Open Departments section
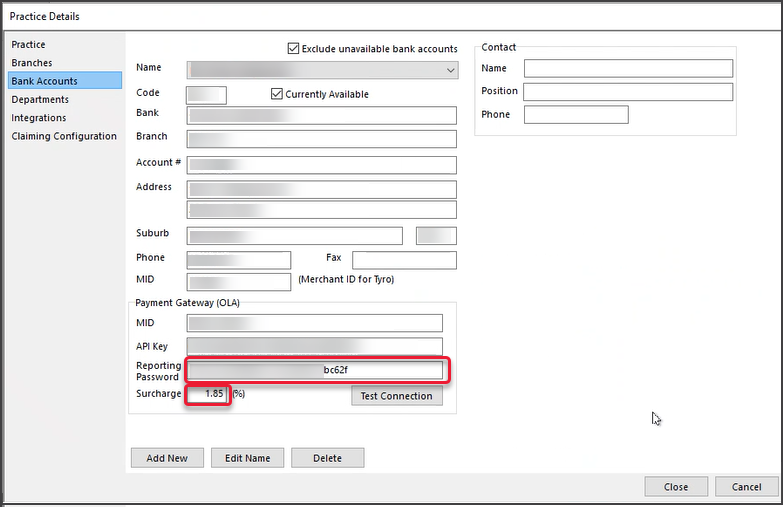 (x=40, y=99)
